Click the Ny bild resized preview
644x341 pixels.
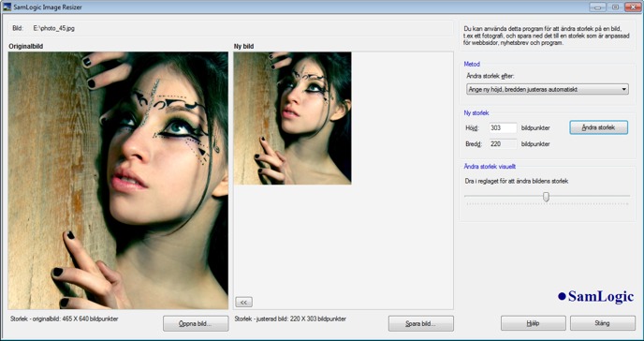point(292,118)
